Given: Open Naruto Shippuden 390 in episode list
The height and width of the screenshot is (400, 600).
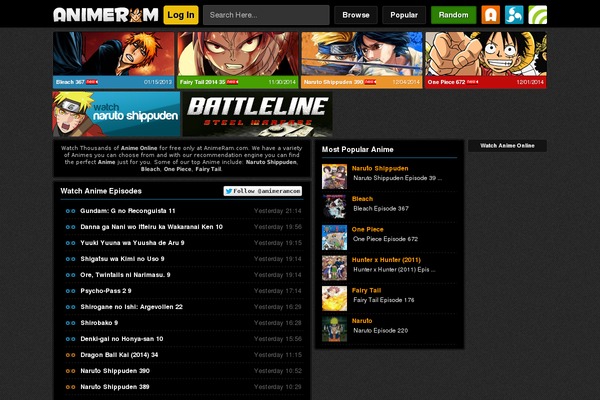Looking at the screenshot, I should 115,371.
